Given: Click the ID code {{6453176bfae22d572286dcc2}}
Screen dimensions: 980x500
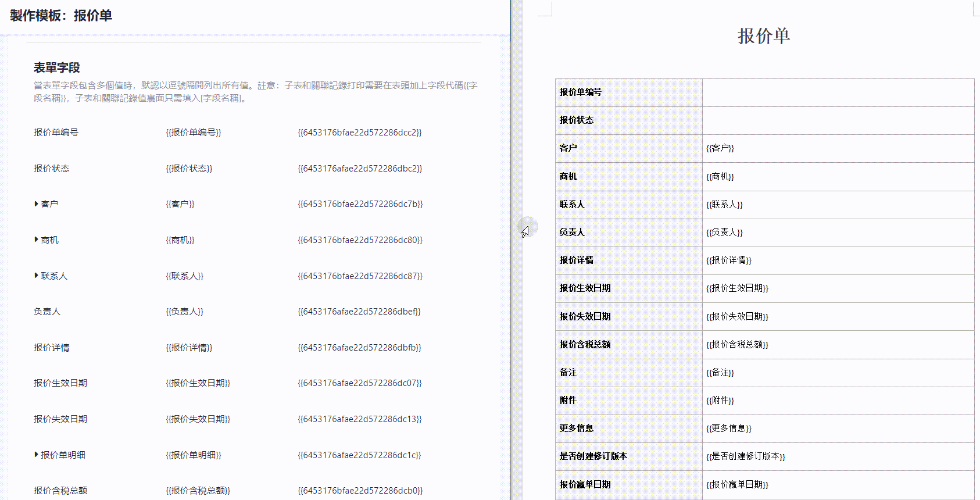Looking at the screenshot, I should pos(360,133).
